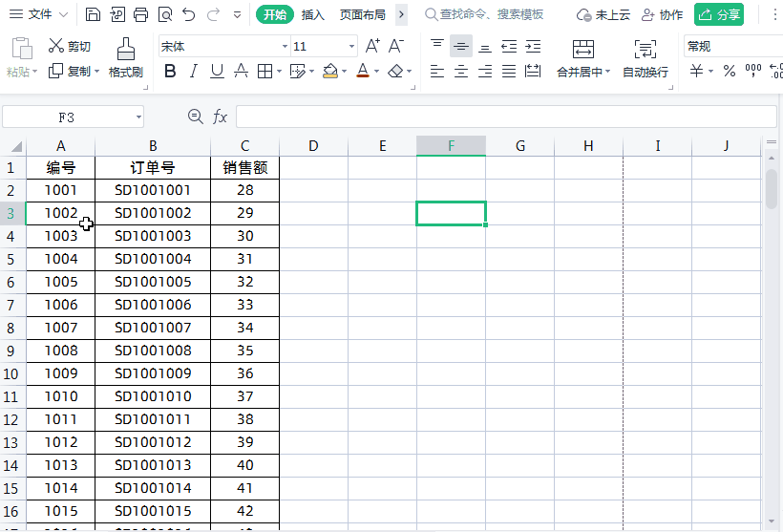783x532 pixels.
Task: Open Paste (粘贴) dropdown arrow
Action: point(35,72)
